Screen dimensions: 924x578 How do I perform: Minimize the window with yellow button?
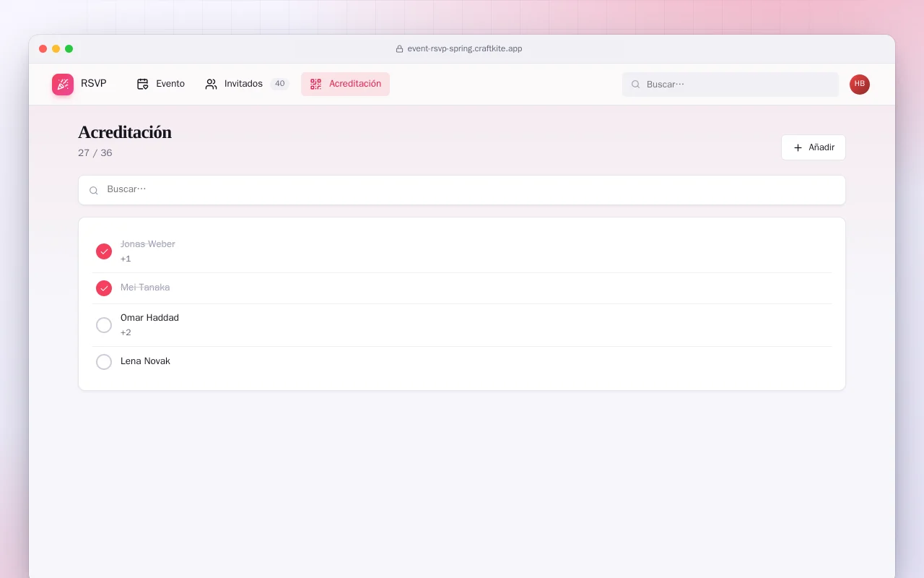pos(56,49)
